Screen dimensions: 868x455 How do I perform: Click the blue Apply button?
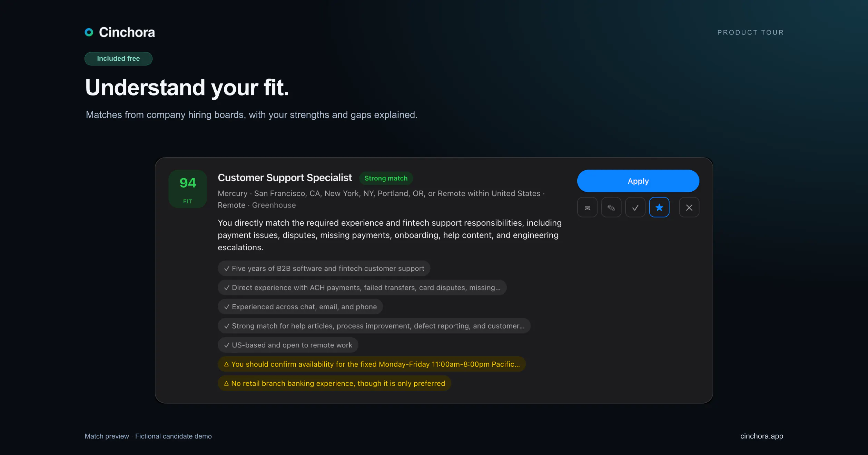pos(638,181)
